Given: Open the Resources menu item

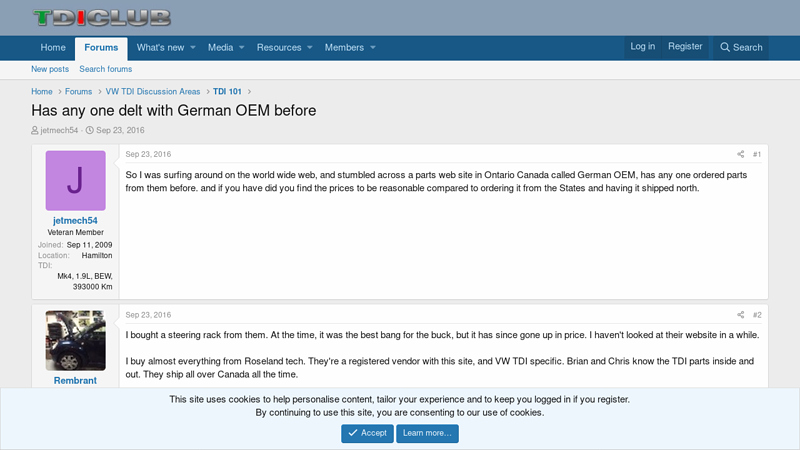Looking at the screenshot, I should [x=279, y=47].
